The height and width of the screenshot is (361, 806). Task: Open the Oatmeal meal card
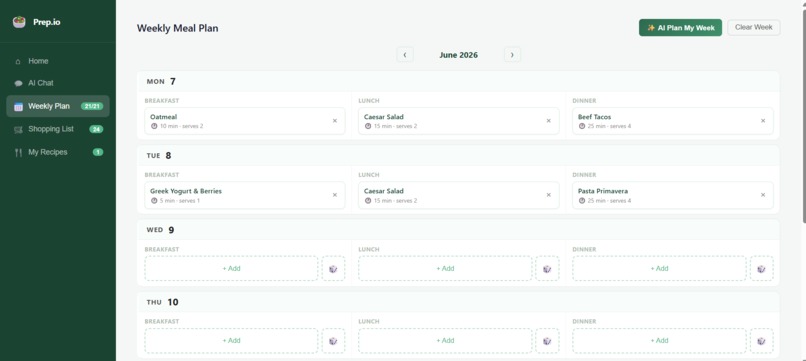(x=245, y=121)
